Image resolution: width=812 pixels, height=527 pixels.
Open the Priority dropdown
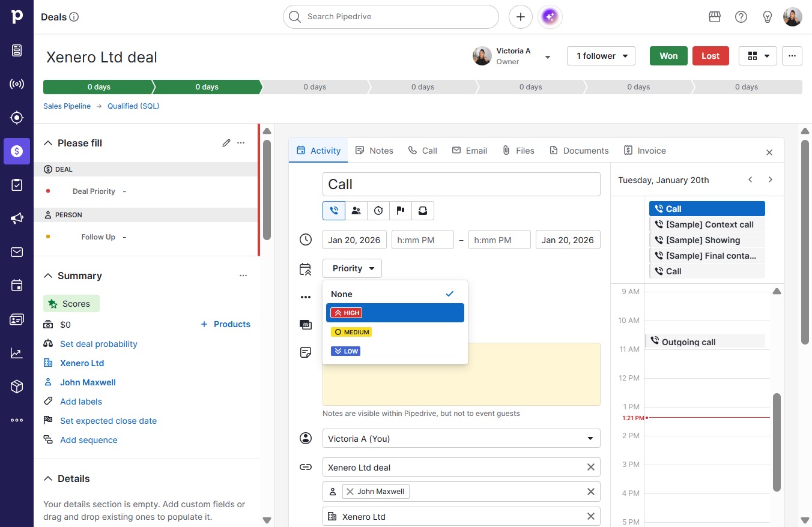[352, 268]
